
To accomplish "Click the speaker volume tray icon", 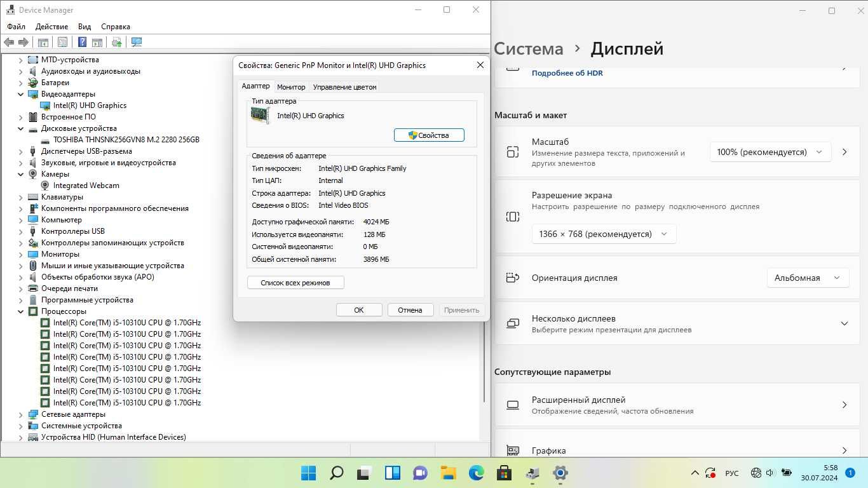I will pyautogui.click(x=770, y=473).
